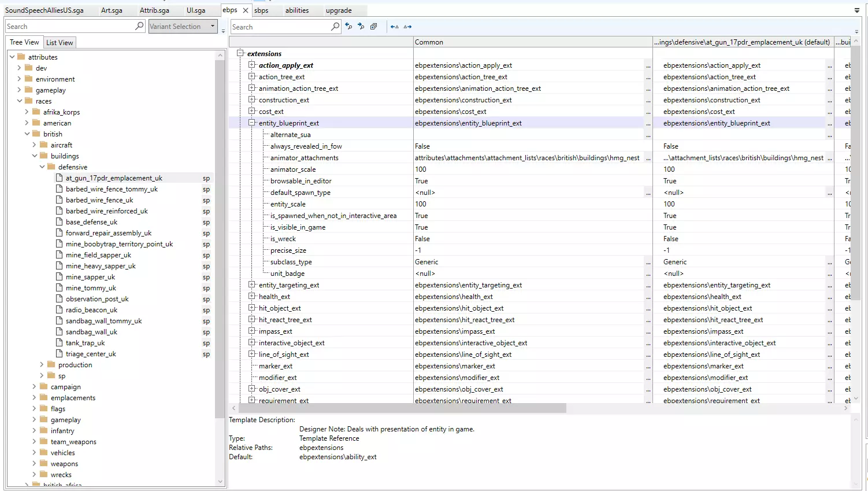Open the Attrib.sga tab
Image resolution: width=868 pixels, height=491 pixels.
pos(154,10)
